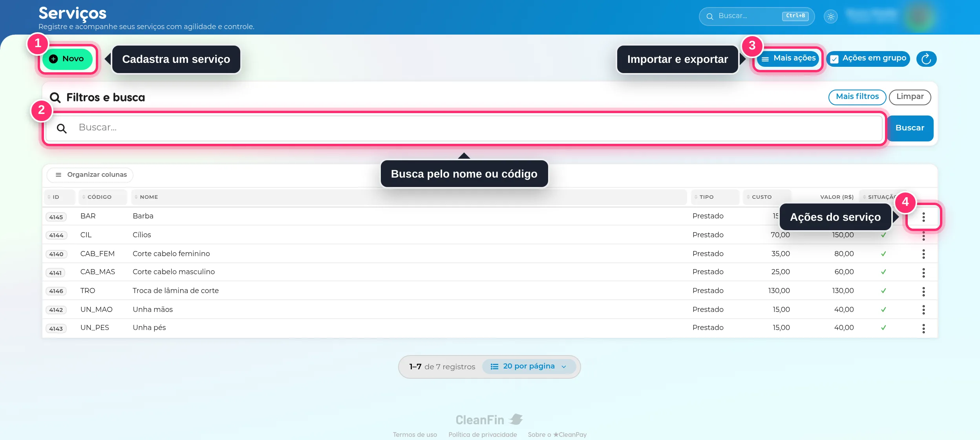The image size is (980, 440).
Task: Sort table by TIPO column
Action: (715, 197)
